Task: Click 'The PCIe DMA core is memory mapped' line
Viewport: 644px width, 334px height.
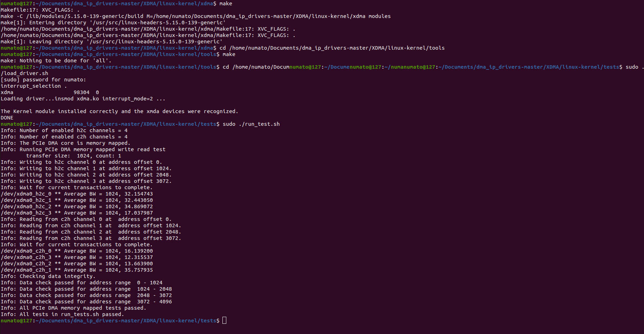Action: (66, 143)
